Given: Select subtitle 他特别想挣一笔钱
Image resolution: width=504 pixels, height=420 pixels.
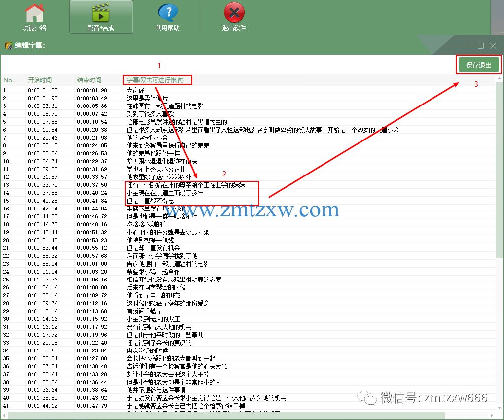Looking at the screenshot, I should coord(150,240).
